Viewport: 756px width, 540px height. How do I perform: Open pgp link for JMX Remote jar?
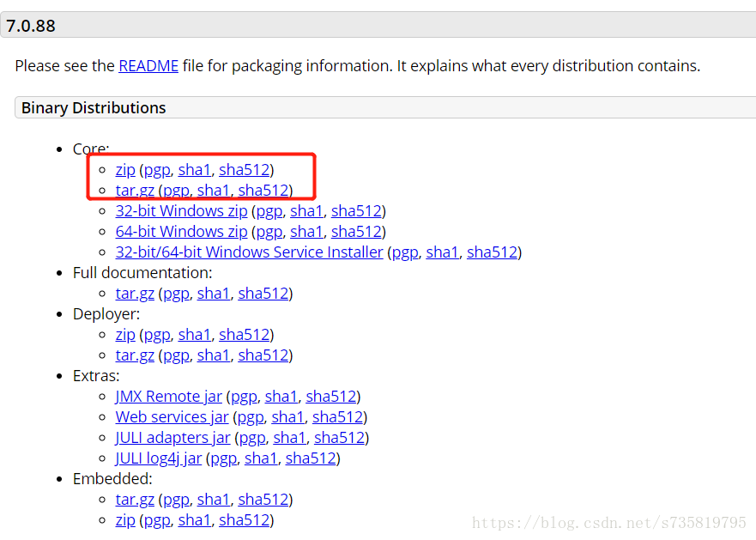click(x=244, y=396)
